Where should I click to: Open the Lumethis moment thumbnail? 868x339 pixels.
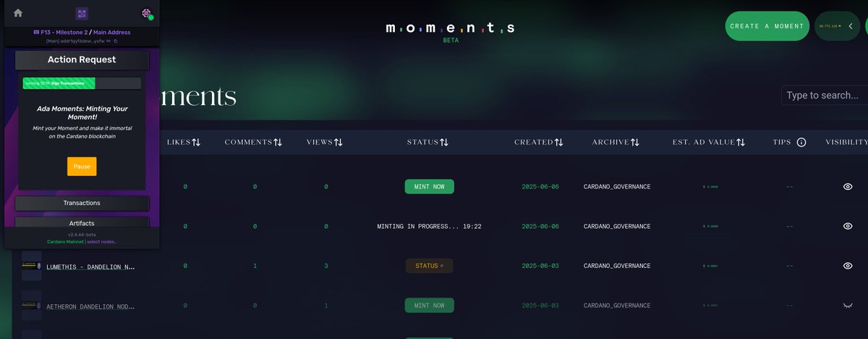coord(31,265)
